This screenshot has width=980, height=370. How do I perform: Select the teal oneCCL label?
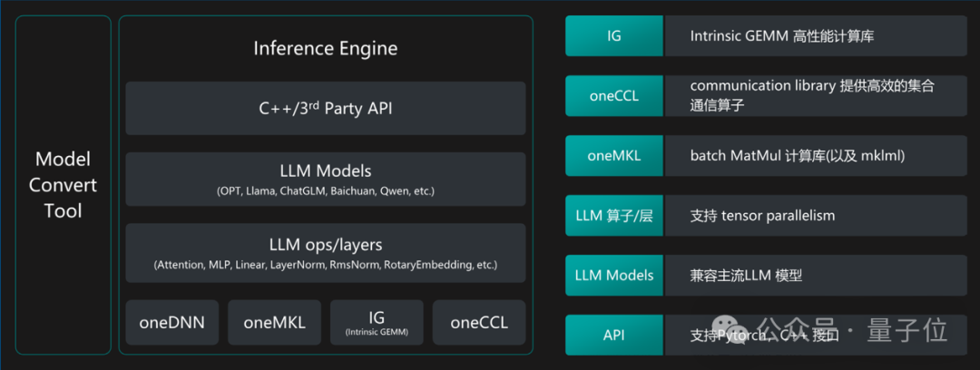point(613,95)
